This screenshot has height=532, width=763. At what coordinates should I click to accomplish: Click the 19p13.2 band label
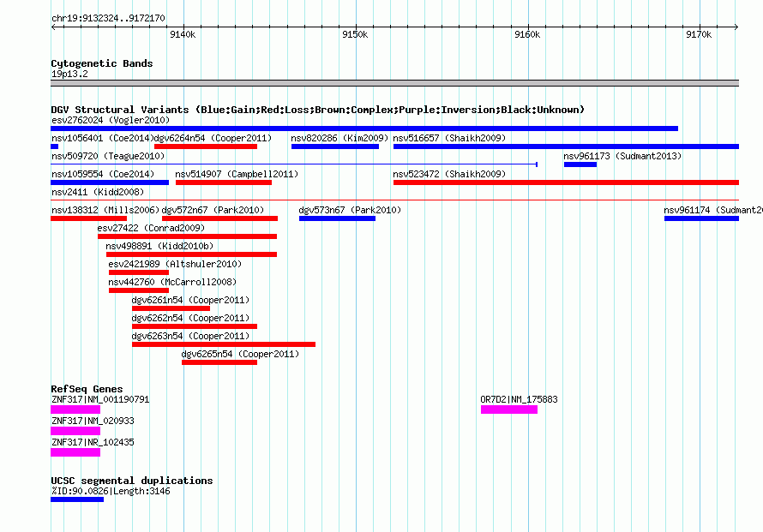coord(69,74)
